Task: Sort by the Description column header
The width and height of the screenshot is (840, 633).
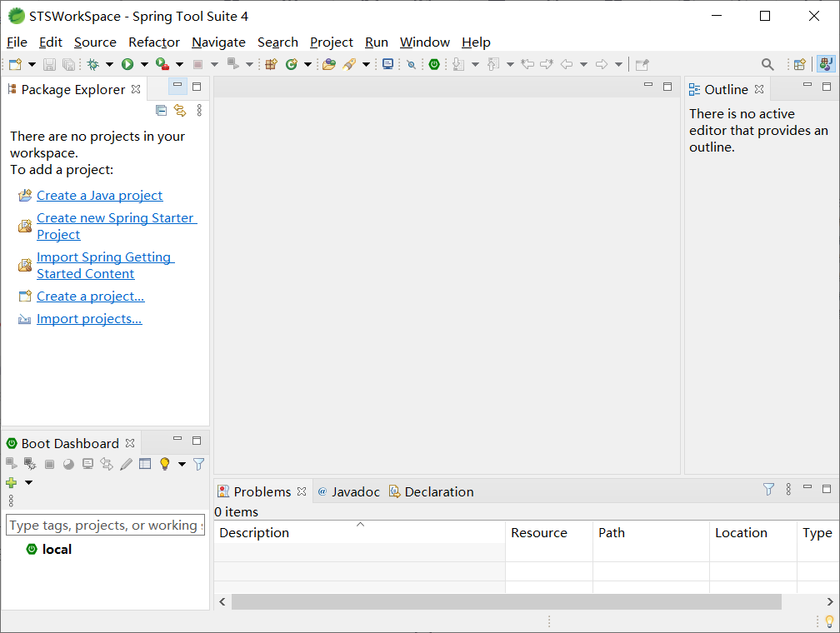Action: [x=359, y=533]
